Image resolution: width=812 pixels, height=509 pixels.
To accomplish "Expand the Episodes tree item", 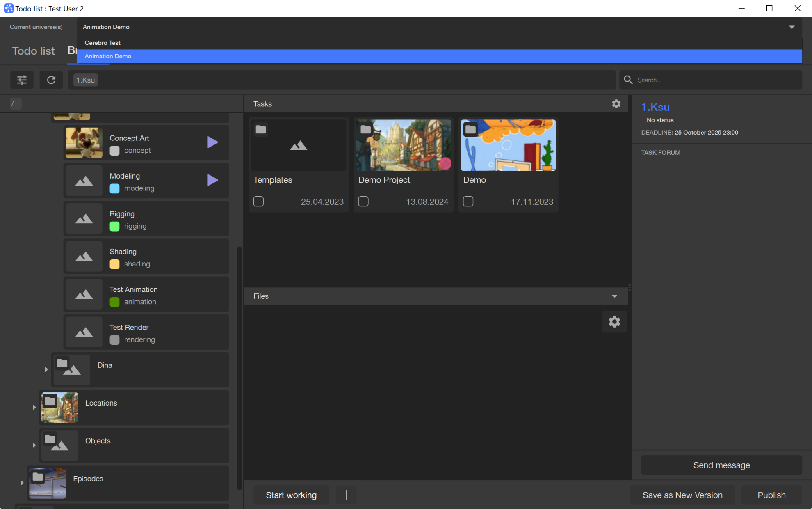I will click(22, 483).
